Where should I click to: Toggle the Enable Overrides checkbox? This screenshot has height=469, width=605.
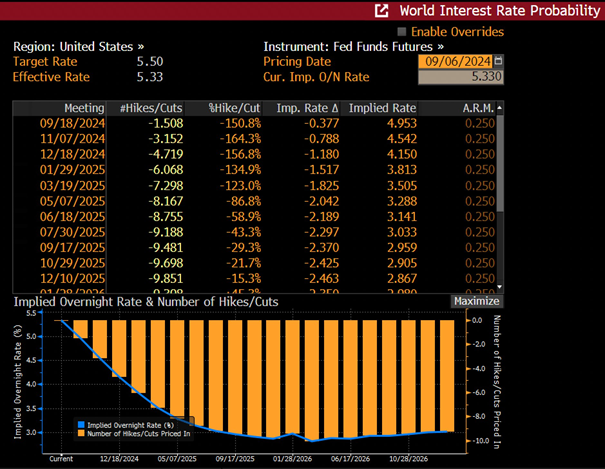402,32
